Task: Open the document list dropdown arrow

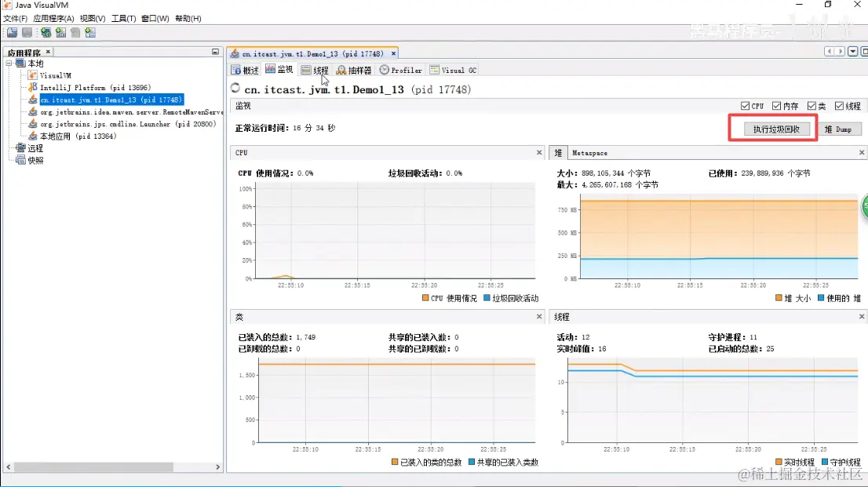Action: pos(853,52)
